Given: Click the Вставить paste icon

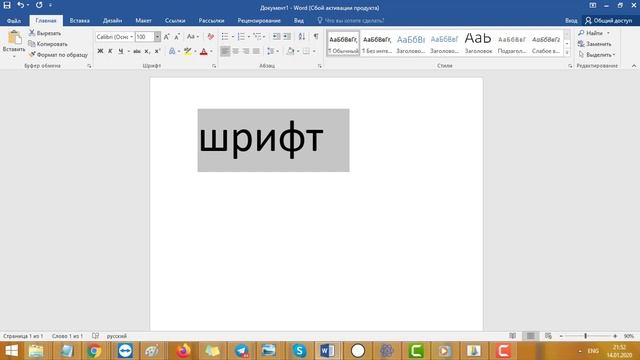Looking at the screenshot, I should coord(14,38).
